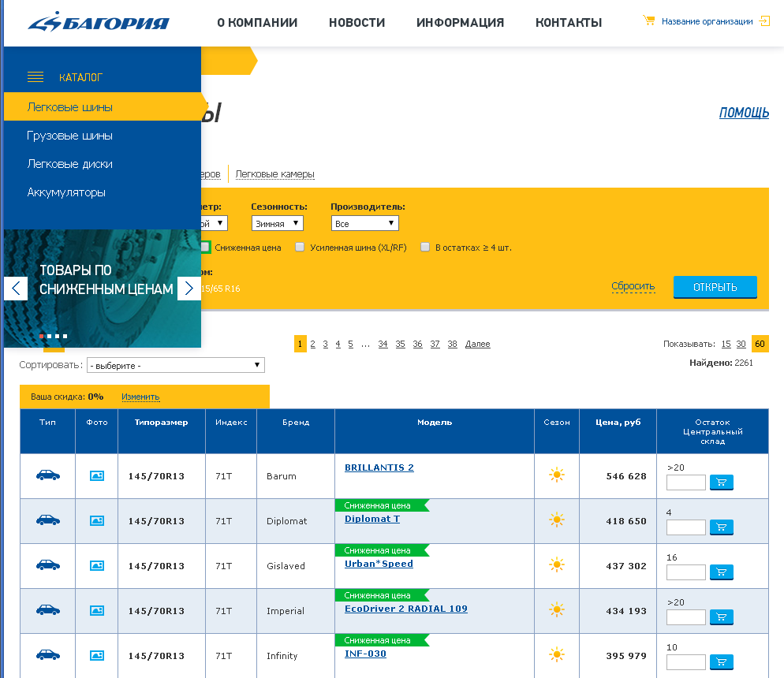The height and width of the screenshot is (678, 784).
Task: Sort by Цена, руб column header
Action: point(618,423)
